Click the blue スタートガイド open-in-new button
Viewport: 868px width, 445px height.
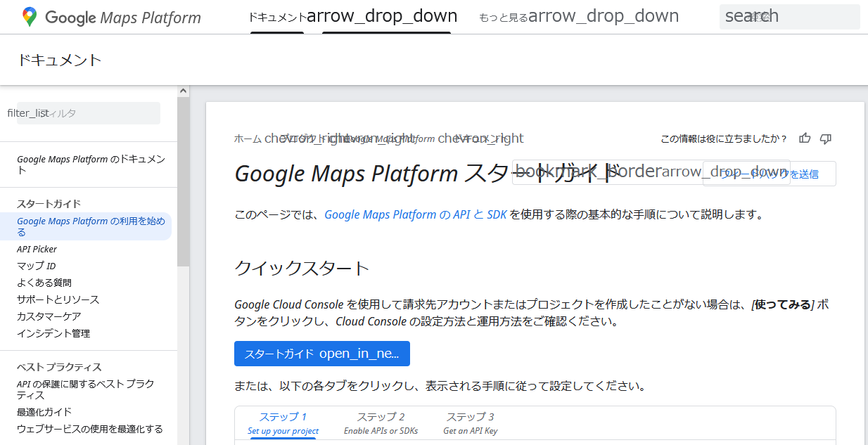(x=322, y=354)
